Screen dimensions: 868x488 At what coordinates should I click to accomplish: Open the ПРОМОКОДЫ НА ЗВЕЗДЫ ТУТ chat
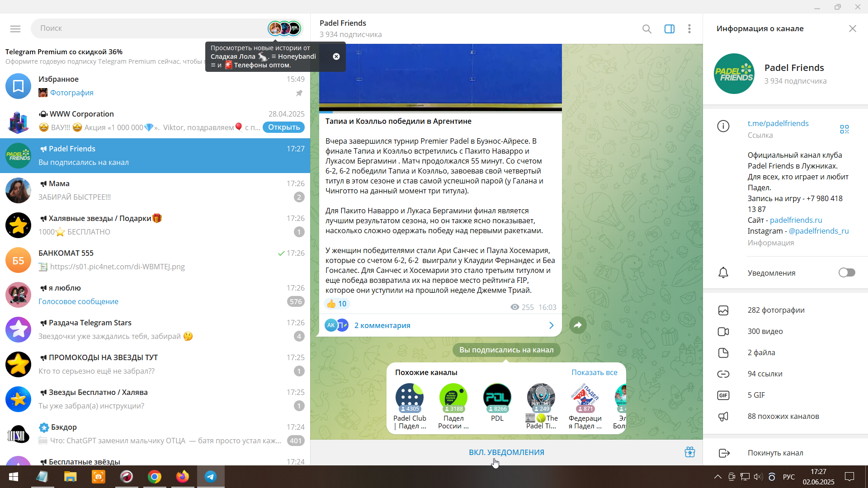(x=155, y=364)
